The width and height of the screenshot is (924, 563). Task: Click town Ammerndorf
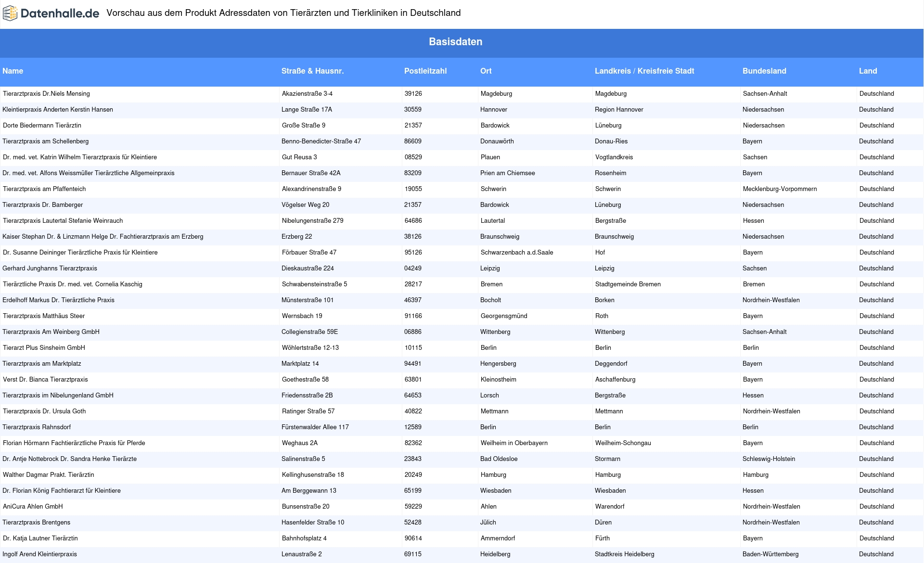click(x=498, y=538)
